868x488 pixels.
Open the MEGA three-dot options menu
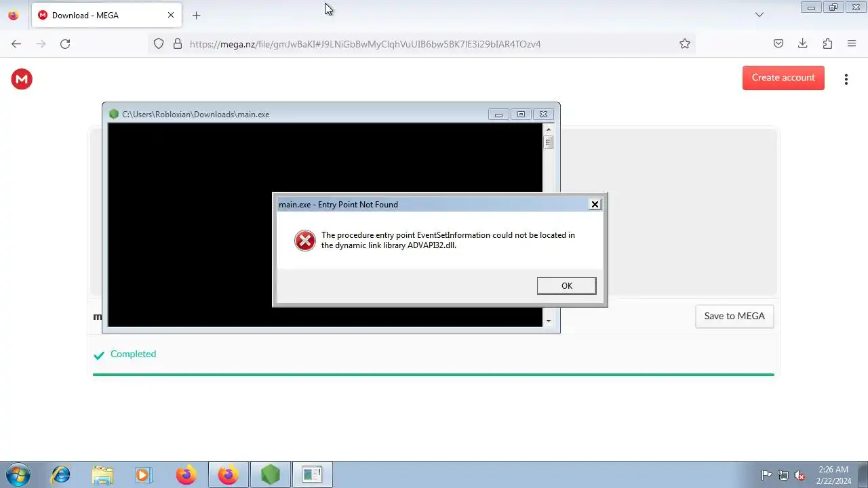846,79
